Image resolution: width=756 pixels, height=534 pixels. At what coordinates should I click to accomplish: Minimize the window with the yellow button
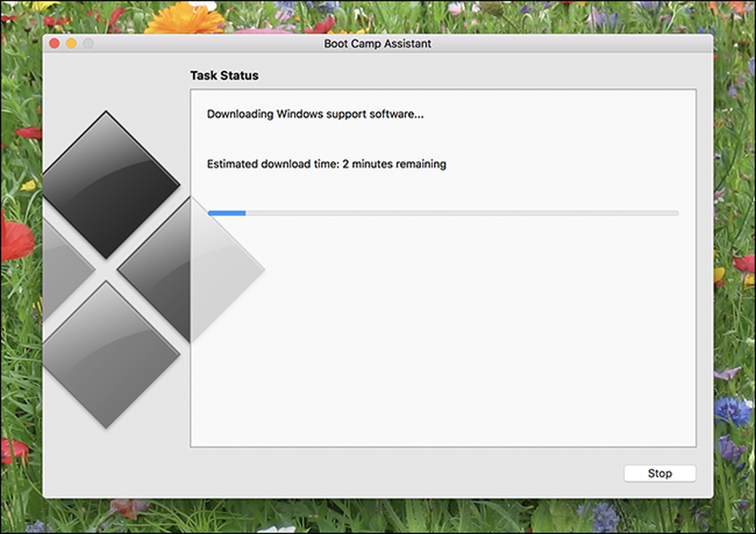click(71, 43)
